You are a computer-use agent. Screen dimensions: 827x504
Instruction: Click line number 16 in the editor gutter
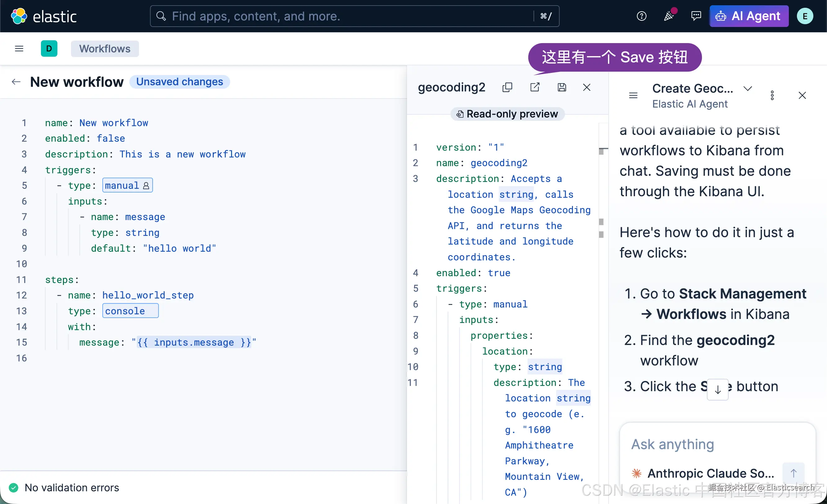click(21, 358)
